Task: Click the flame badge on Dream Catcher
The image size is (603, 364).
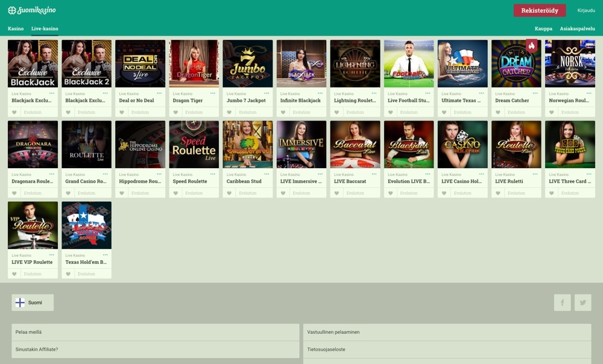Action: (531, 46)
